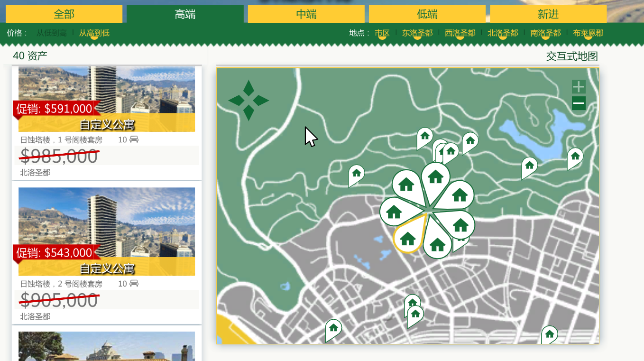The image size is (644, 361).
Task: Click the 促销: $543,000 sale banner
Action: click(x=56, y=252)
